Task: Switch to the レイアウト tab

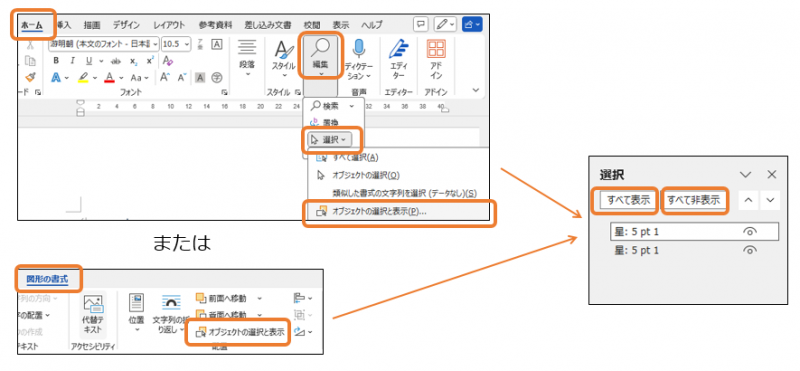Action: tap(169, 24)
